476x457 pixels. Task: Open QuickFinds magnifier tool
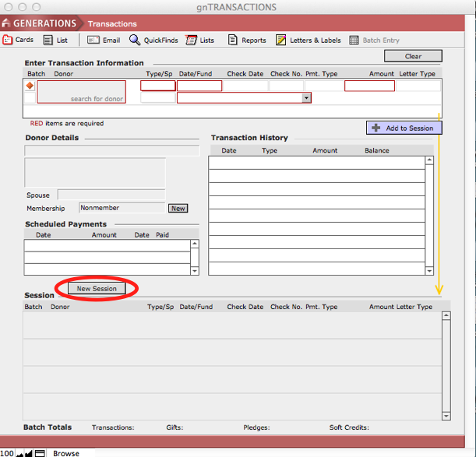pyautogui.click(x=154, y=40)
